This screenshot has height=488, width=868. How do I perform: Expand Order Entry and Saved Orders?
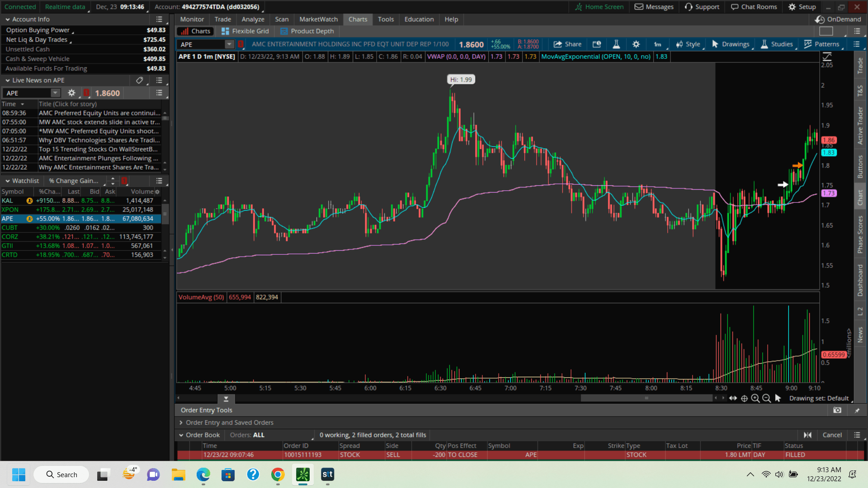tap(181, 422)
